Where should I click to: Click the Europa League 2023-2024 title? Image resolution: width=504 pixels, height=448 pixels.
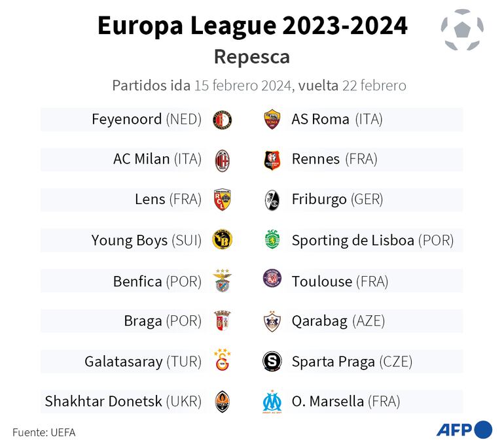pyautogui.click(x=252, y=26)
